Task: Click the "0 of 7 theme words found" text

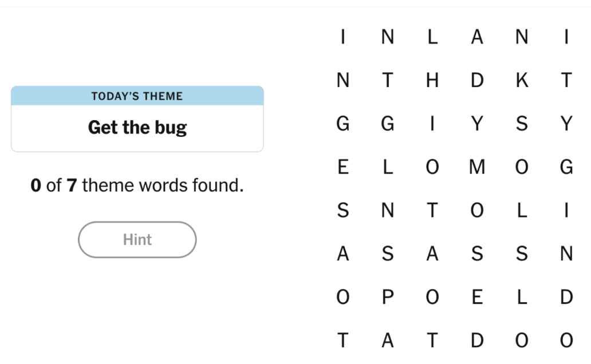Action: tap(137, 185)
